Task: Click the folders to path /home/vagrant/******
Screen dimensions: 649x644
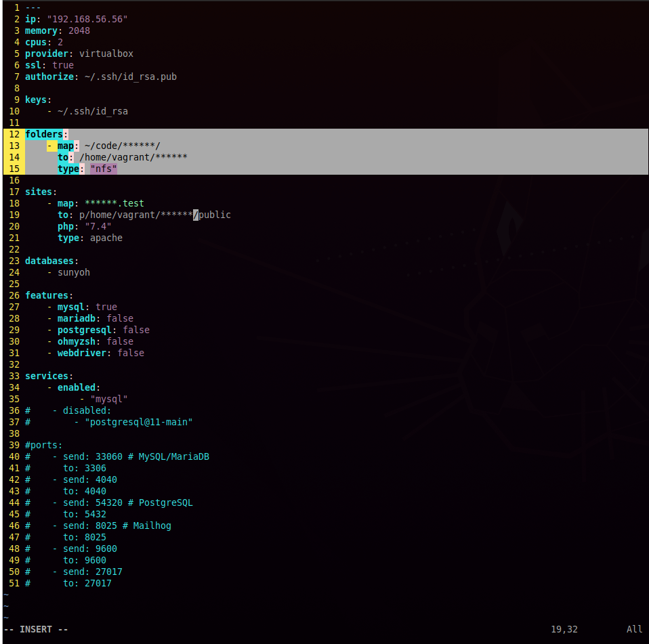Action: click(x=133, y=158)
